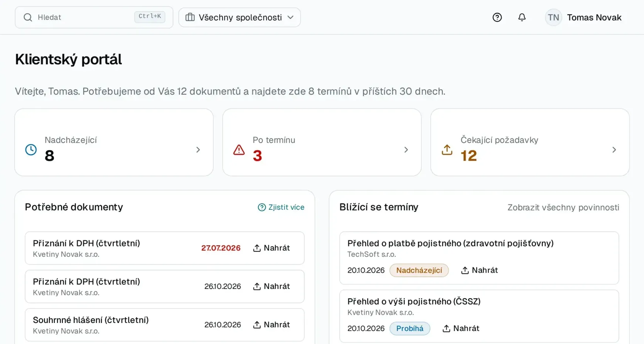Open the Tomas Novak user menu
644x344 pixels.
583,17
